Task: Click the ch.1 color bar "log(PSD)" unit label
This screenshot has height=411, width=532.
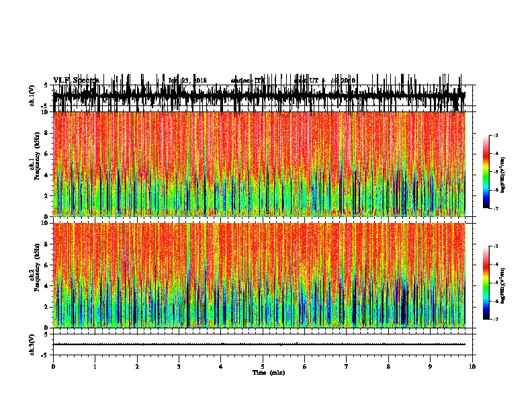Action: pyautogui.click(x=503, y=175)
